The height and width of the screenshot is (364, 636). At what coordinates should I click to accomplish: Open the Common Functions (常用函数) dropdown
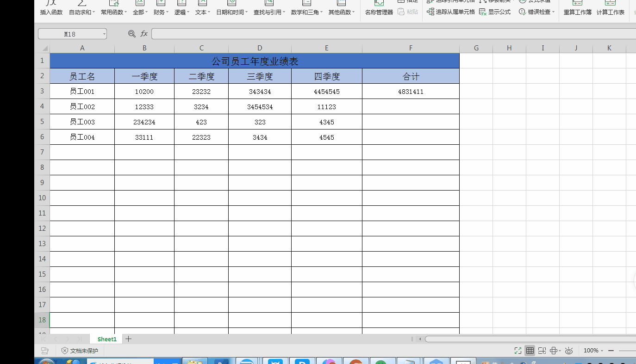[114, 8]
